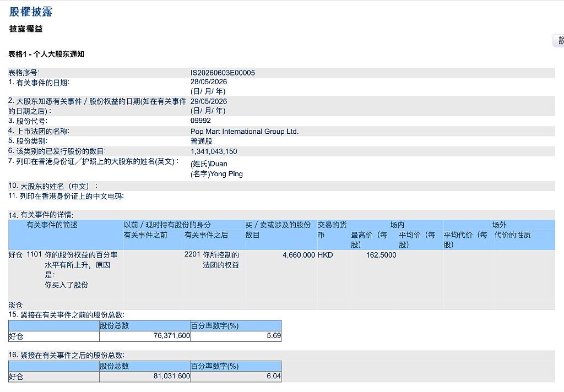The height and width of the screenshot is (392, 564).
Task: Click the sub-header 有关事件之前
Action: tap(145, 235)
